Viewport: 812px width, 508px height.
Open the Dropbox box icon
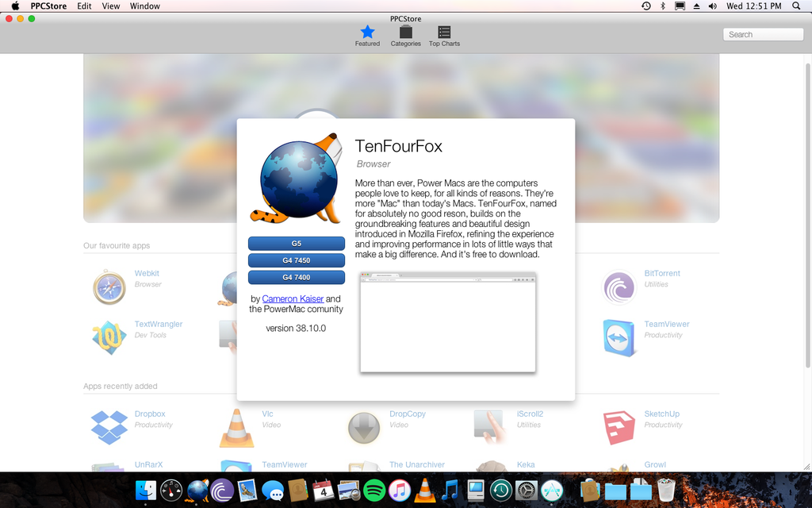(109, 427)
